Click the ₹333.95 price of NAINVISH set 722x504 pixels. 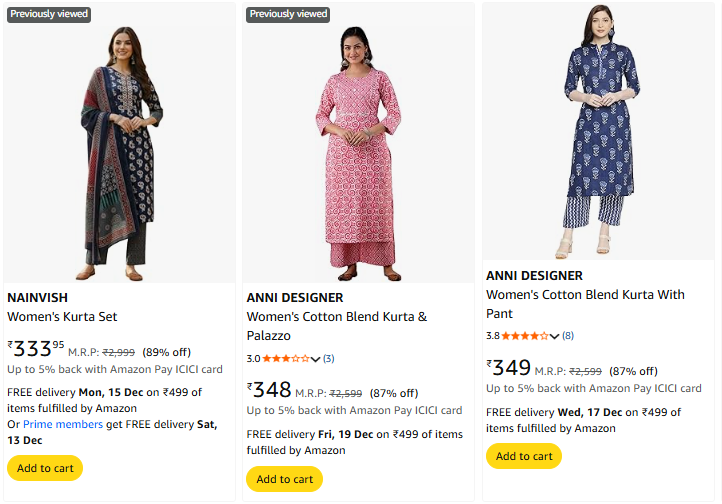[36, 349]
